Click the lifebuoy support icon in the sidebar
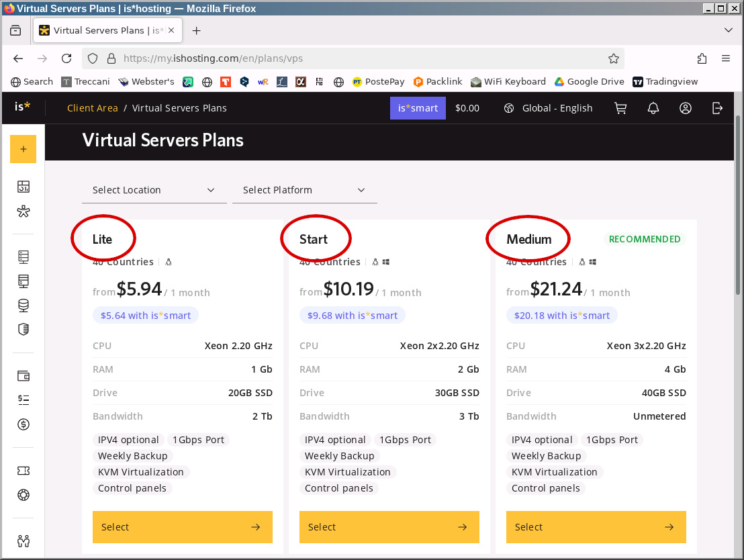 pyautogui.click(x=24, y=495)
